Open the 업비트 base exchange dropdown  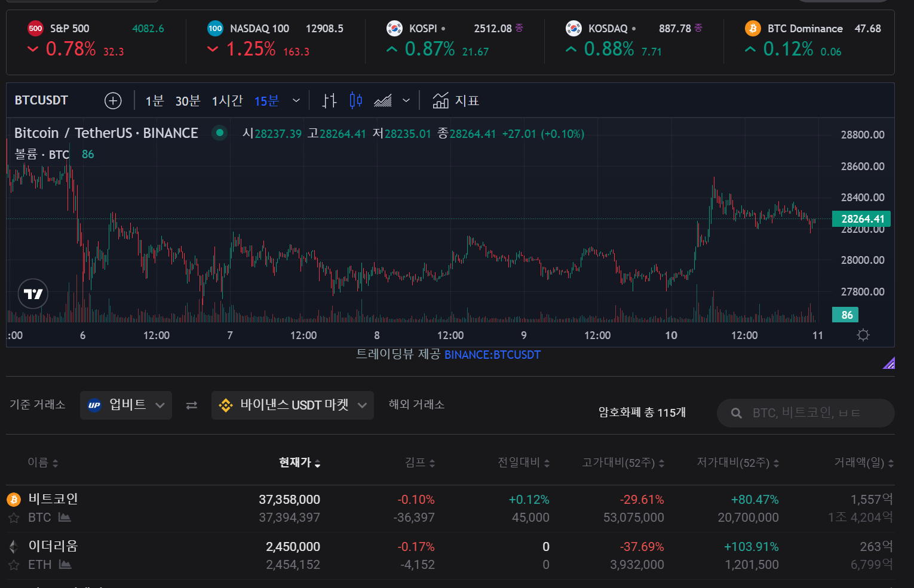[126, 405]
